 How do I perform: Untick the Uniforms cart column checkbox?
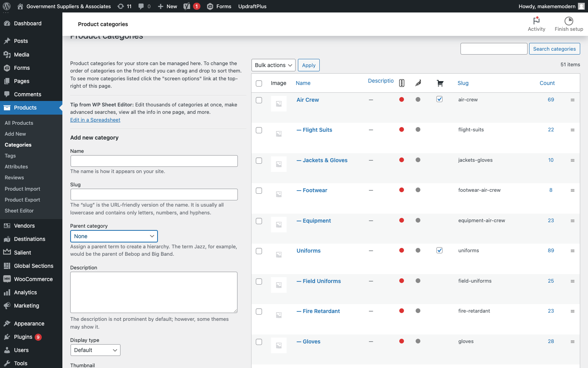[x=439, y=250]
